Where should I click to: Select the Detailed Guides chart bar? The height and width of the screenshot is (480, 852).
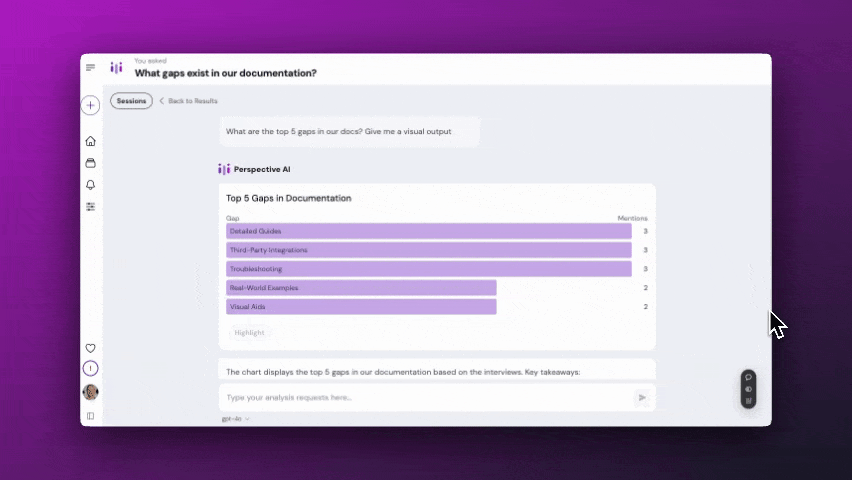[x=428, y=231]
